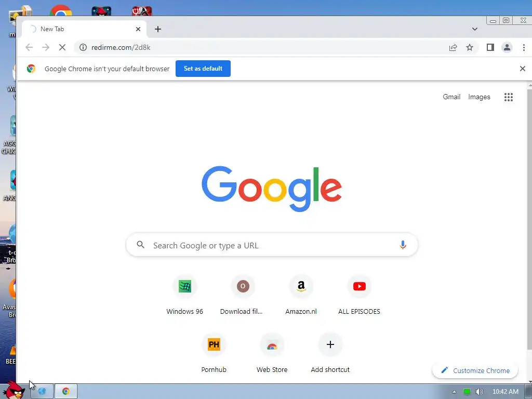The image size is (532, 399).
Task: Select the New Tab tab
Action: [x=84, y=29]
